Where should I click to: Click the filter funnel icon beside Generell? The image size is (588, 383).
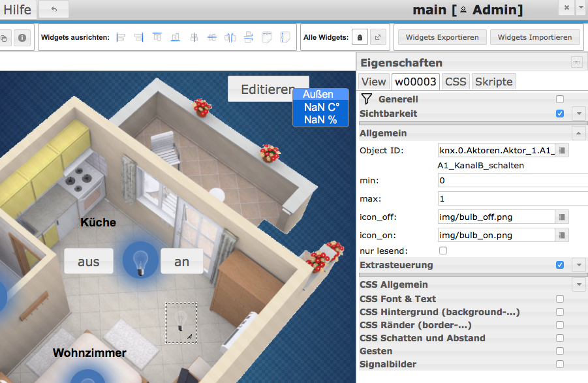click(x=366, y=99)
